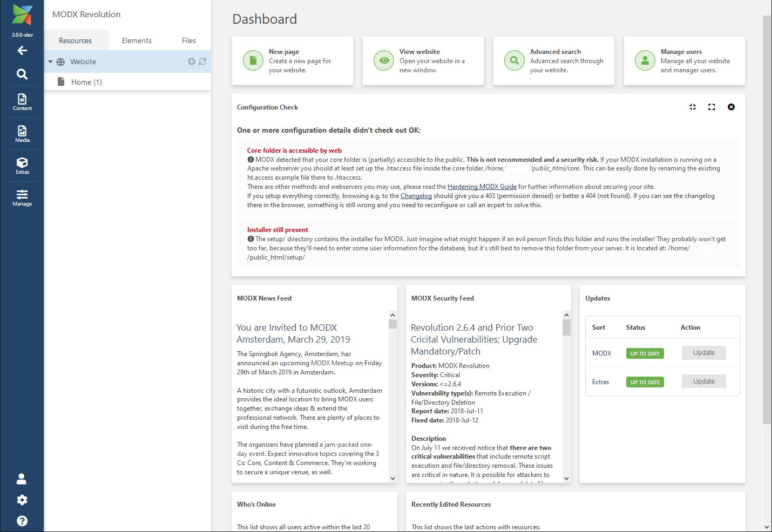
Task: Click the Recently Edited Resources widget title
Action: (x=451, y=504)
